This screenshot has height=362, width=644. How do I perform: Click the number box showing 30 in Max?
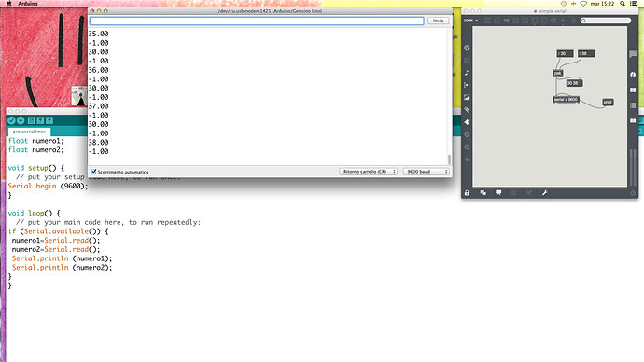coord(565,54)
